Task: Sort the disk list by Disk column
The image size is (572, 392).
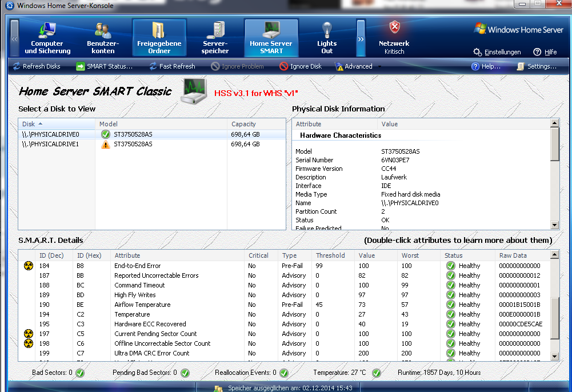Action: pos(57,124)
